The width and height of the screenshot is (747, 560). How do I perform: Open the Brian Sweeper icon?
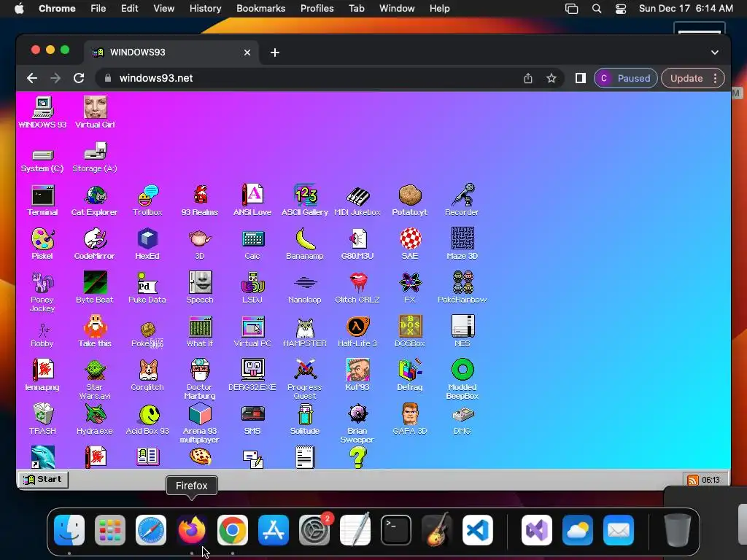[357, 423]
